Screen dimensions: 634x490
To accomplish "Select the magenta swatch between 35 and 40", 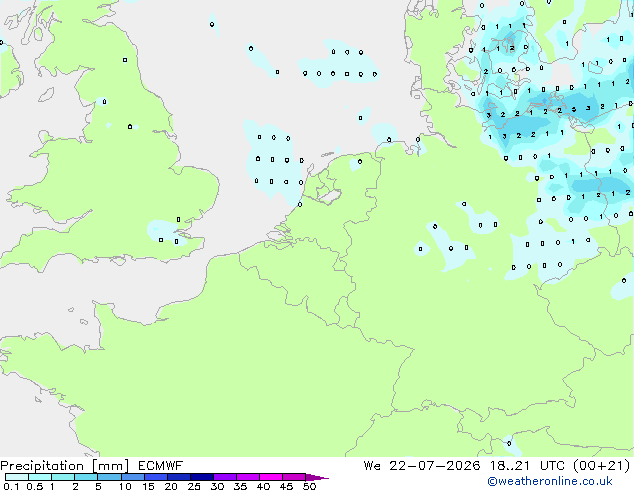I will coord(248,477).
